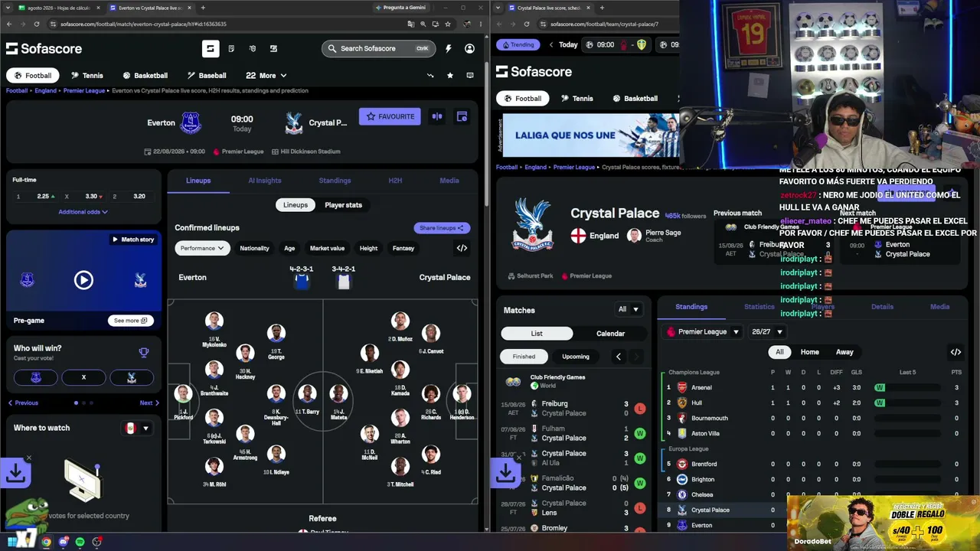
Task: Click the embed code icon in Lineups panel
Action: (462, 248)
